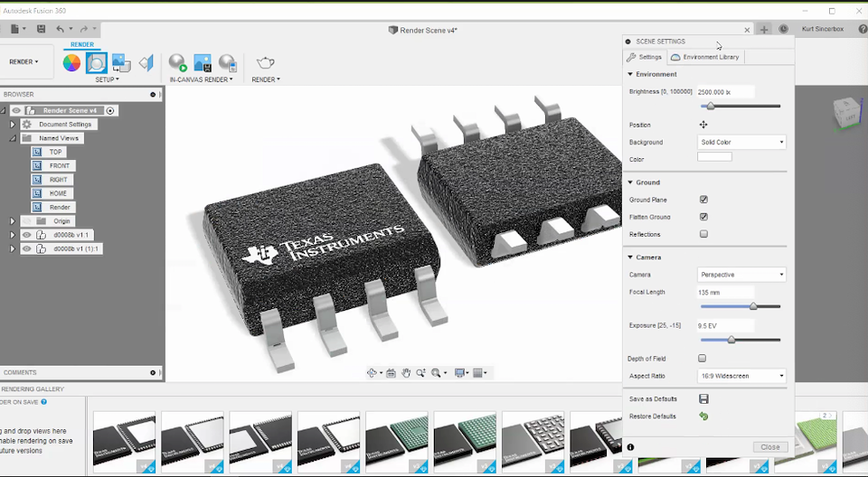Open the Aspect Ratio dropdown
This screenshot has width=868, height=477.
741,376
